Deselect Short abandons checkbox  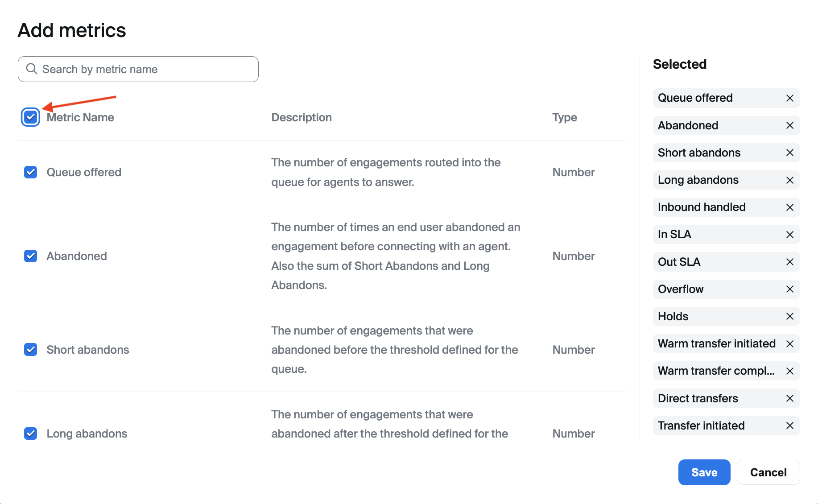tap(30, 350)
